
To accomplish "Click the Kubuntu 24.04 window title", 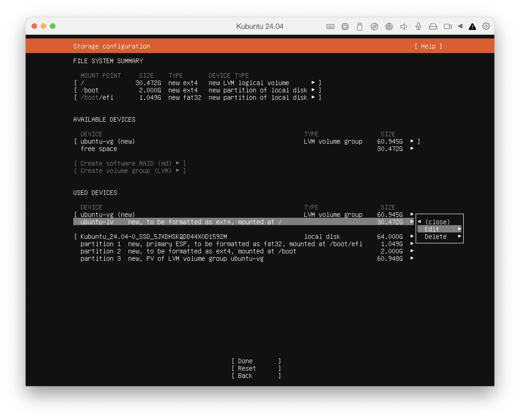I will [260, 26].
